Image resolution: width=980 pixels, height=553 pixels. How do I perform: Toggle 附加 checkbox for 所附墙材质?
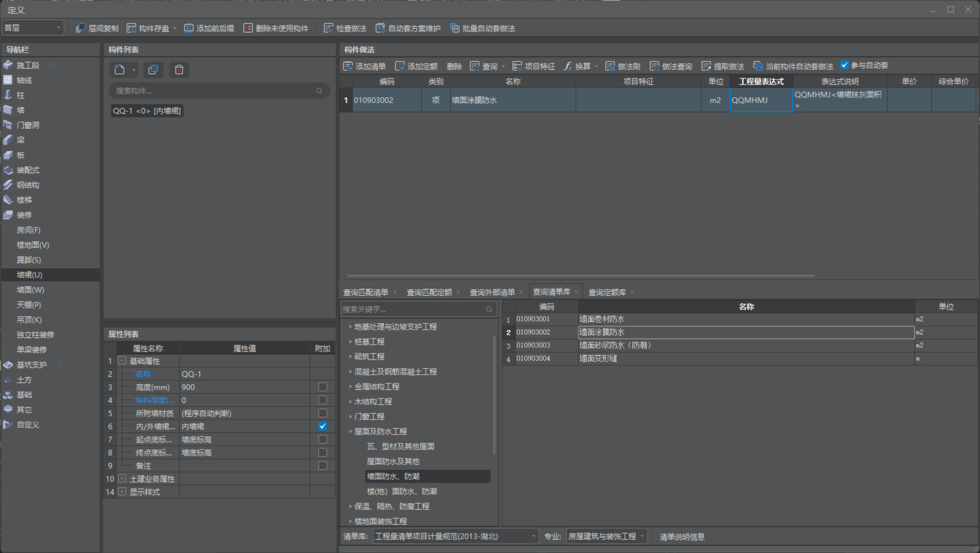click(323, 413)
